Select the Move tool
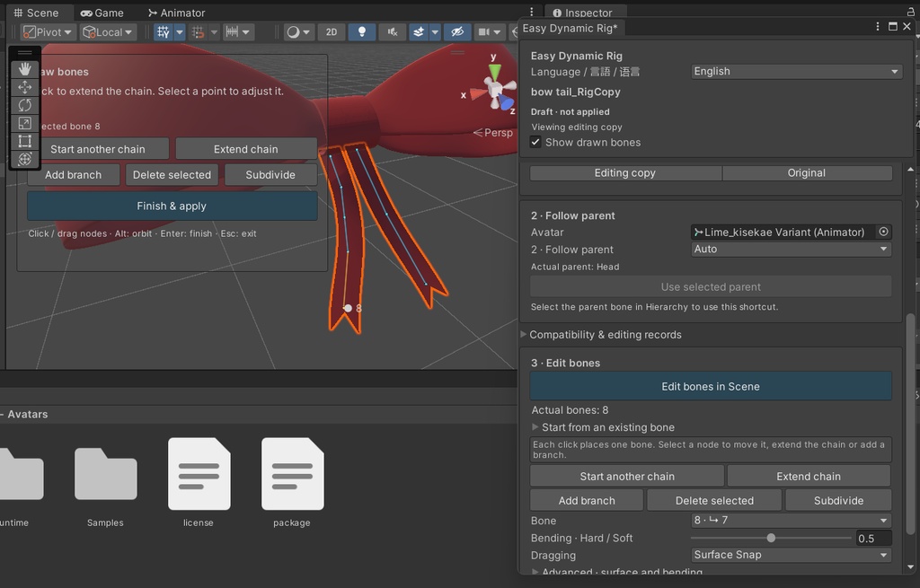The width and height of the screenshot is (920, 588). 24,87
